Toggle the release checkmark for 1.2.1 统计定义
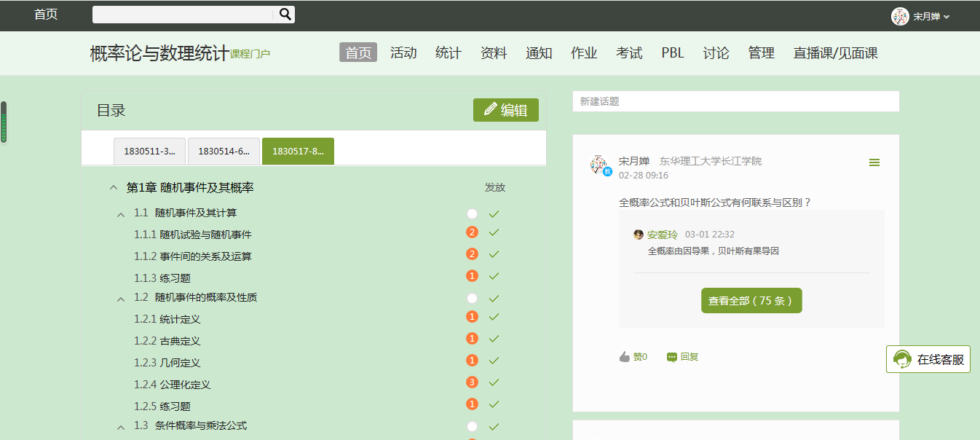Viewport: 980px width, 440px height. pyautogui.click(x=494, y=317)
